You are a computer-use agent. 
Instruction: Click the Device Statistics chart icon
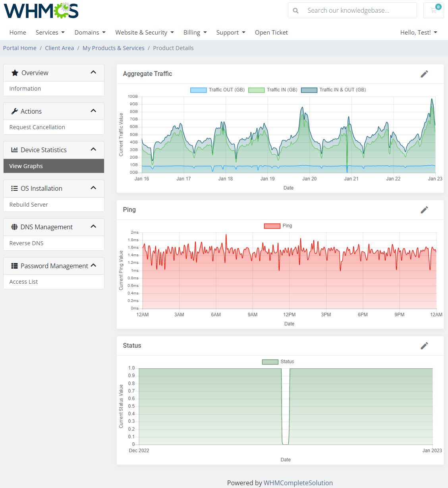pyautogui.click(x=14, y=150)
